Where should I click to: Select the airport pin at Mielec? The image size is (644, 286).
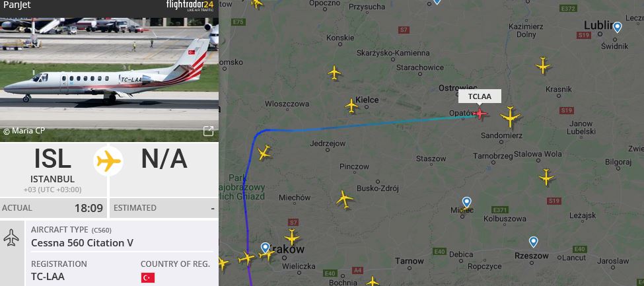(x=466, y=202)
